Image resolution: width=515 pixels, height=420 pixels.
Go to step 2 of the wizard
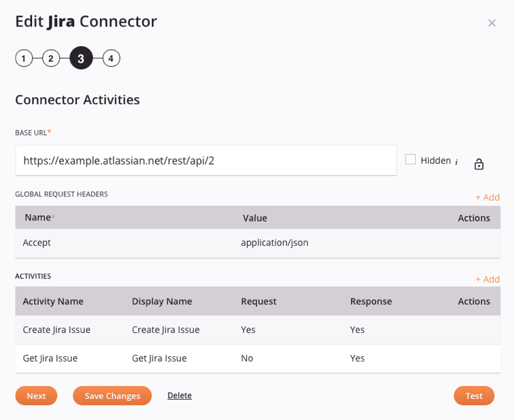point(51,58)
